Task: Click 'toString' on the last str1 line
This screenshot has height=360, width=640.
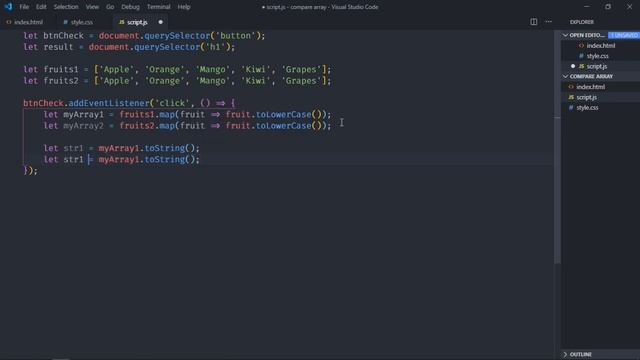Action: [x=164, y=159]
